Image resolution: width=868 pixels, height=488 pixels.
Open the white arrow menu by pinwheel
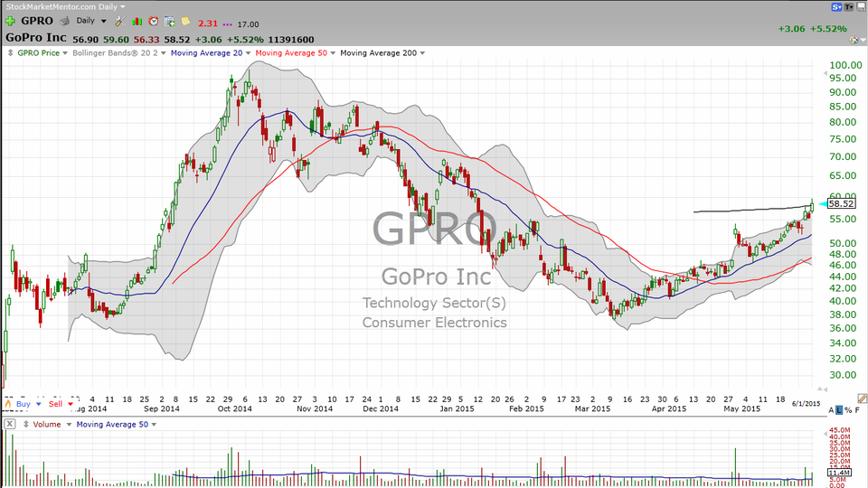point(863,41)
